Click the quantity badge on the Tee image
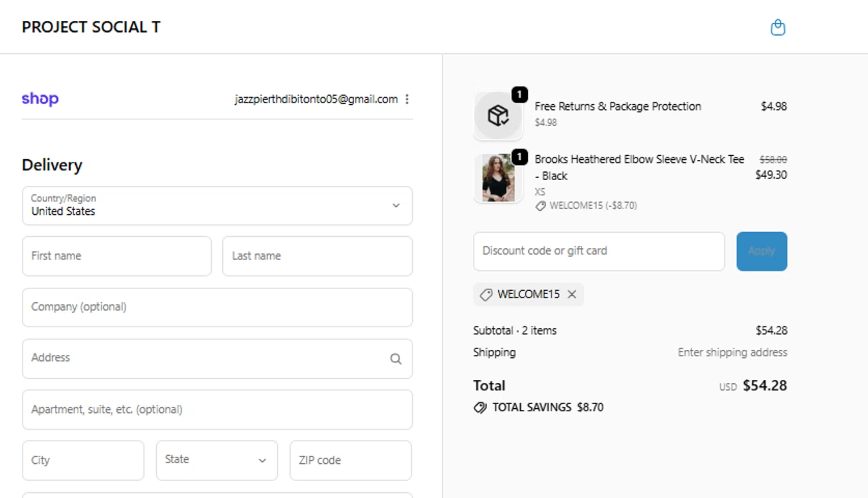This screenshot has height=498, width=868. pyautogui.click(x=520, y=157)
